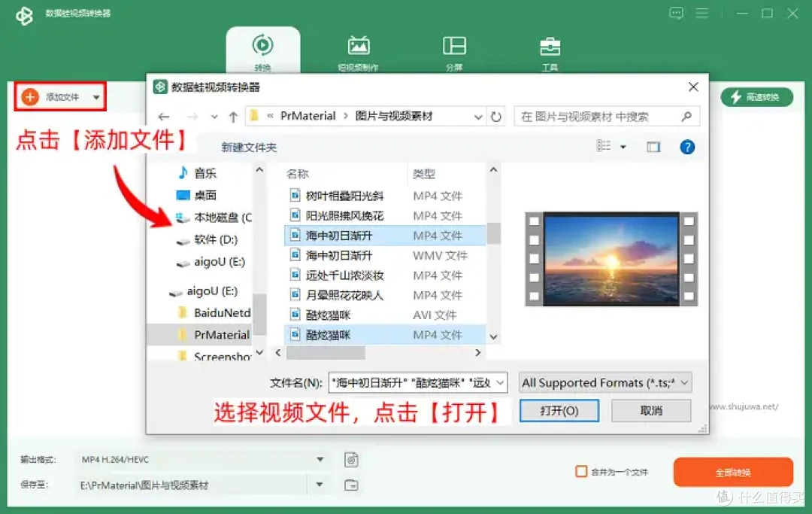The height and width of the screenshot is (514, 812).
Task: Refresh the current folder view
Action: tap(495, 117)
